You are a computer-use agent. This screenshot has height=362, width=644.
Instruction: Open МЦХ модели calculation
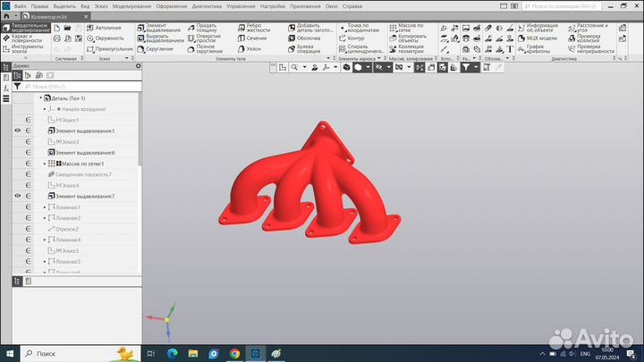538,38
